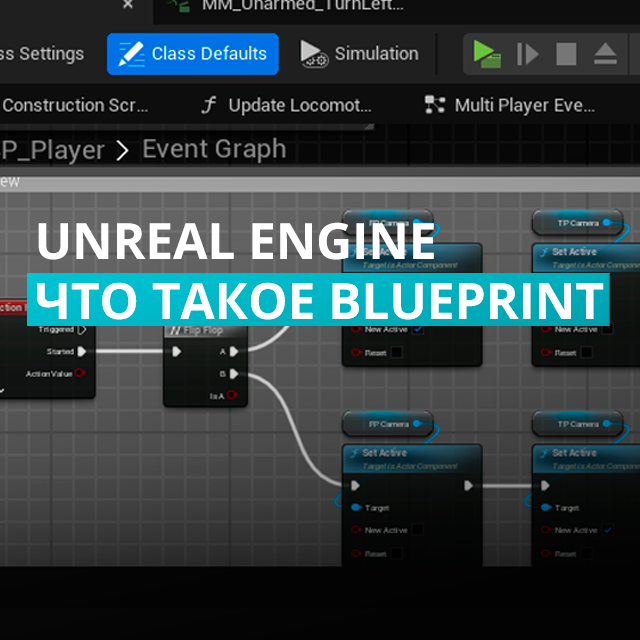The image size is (640, 640).
Task: Click the lower TP Camera node's output pin
Action: pyautogui.click(x=607, y=423)
